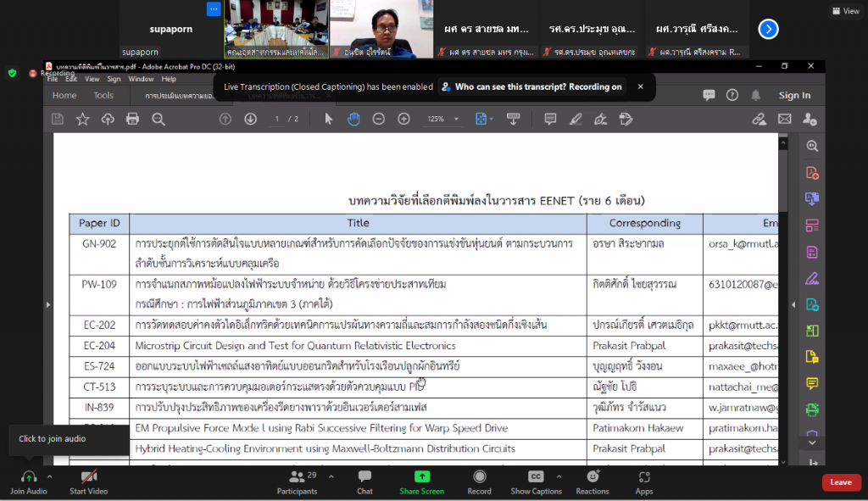Image resolution: width=868 pixels, height=501 pixels.
Task: Expand caption options arrow next to Show Captions
Action: point(559,476)
